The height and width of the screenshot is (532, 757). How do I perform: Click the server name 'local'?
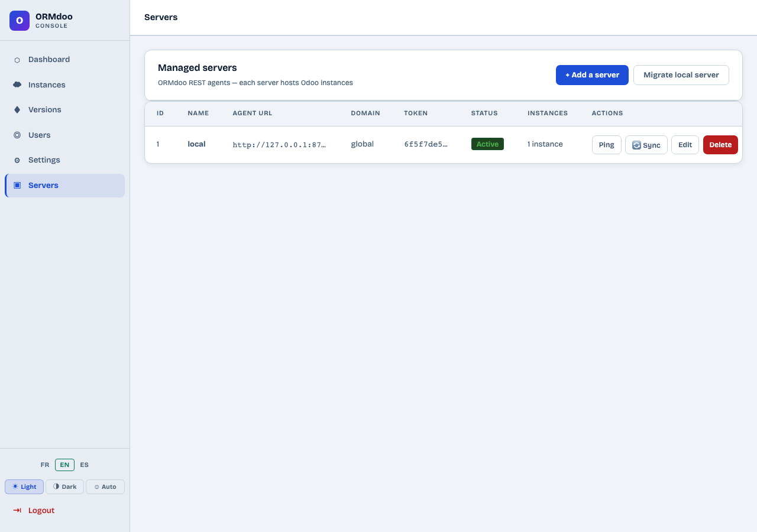coord(196,144)
